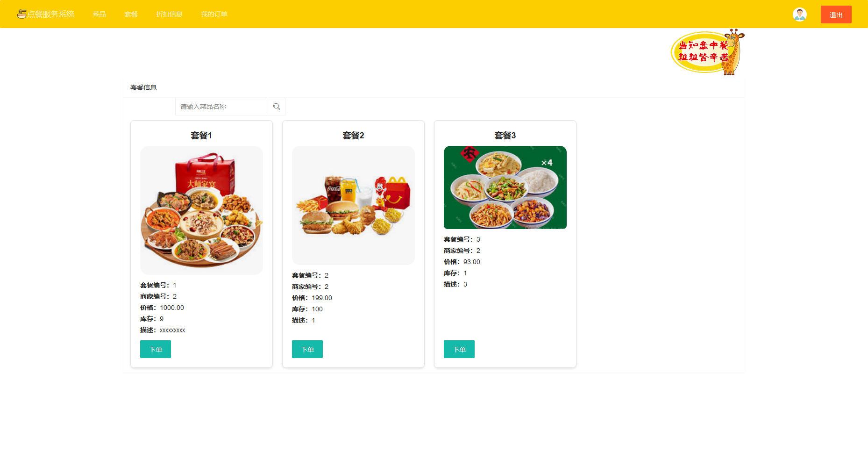Order 套餐3 with its 下单 button
The width and height of the screenshot is (868, 452).
pos(459,349)
